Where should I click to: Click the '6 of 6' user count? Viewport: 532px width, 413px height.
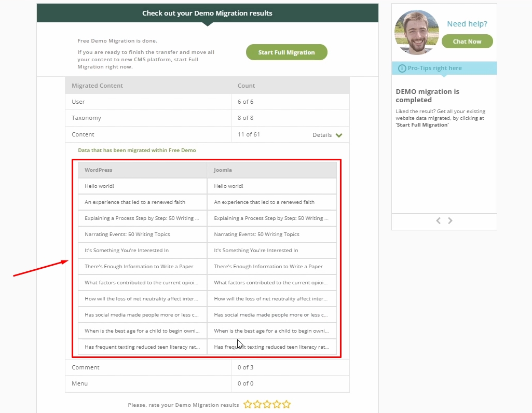click(x=245, y=102)
